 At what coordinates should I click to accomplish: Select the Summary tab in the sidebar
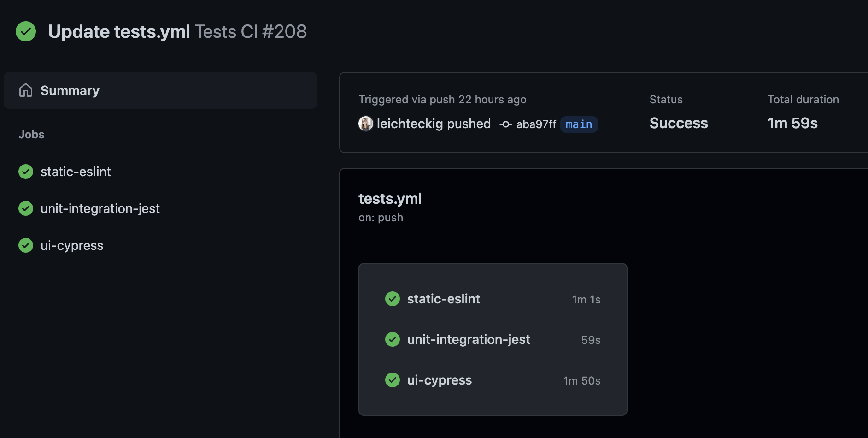(70, 90)
